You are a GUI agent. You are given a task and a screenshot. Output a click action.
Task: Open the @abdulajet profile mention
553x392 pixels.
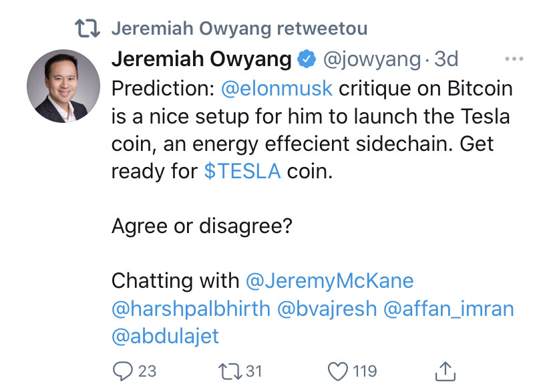tap(165, 335)
